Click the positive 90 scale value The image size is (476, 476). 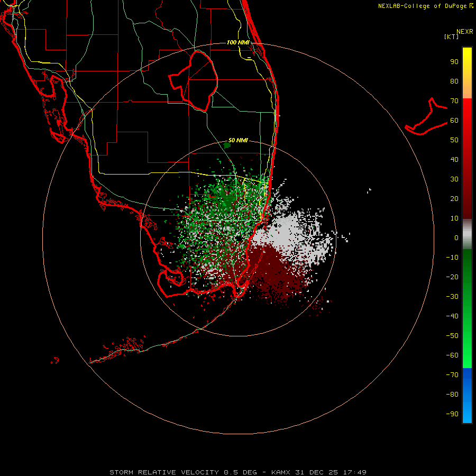pyautogui.click(x=454, y=62)
